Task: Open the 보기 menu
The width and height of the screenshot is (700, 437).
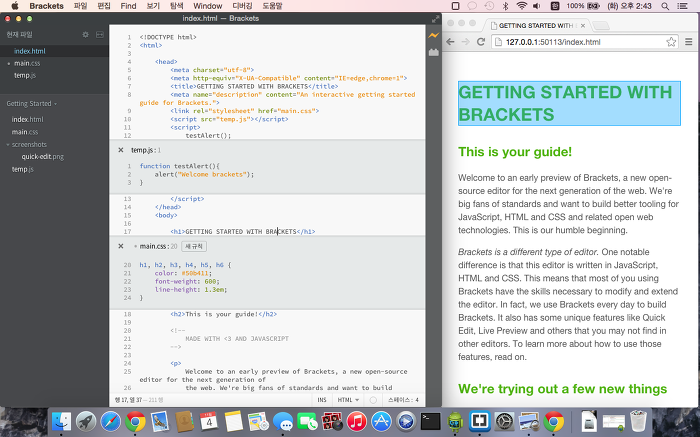Action: tap(153, 6)
